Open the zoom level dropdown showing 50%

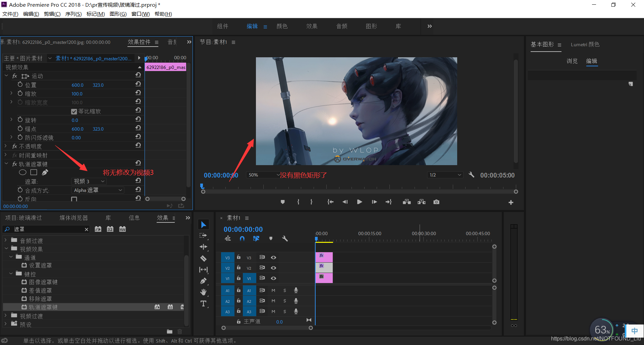[264, 175]
